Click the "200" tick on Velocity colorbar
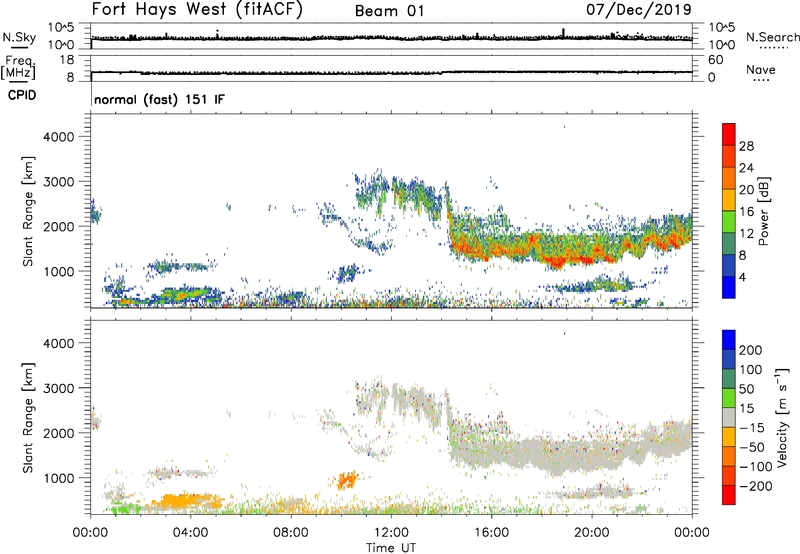The width and height of the screenshot is (800, 554). [x=751, y=350]
